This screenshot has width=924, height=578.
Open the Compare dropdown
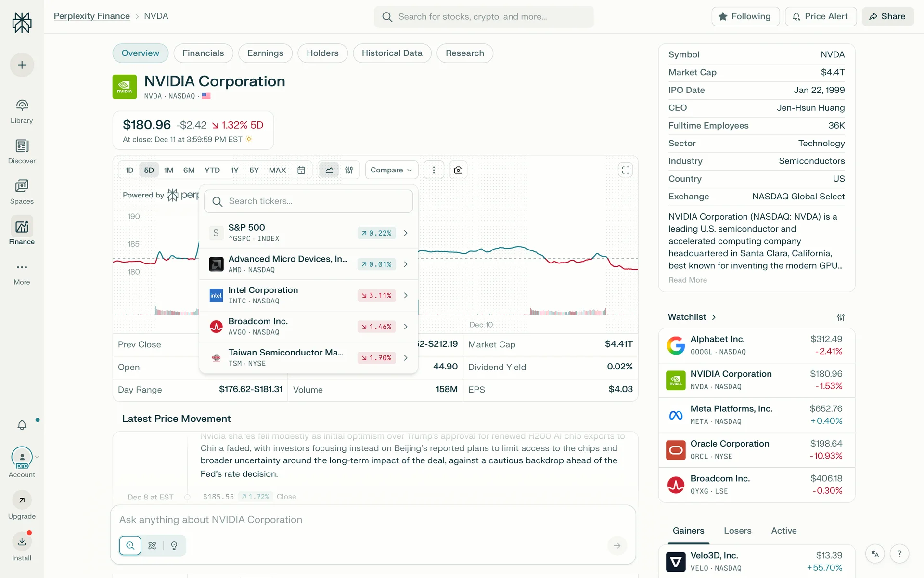[x=391, y=170]
